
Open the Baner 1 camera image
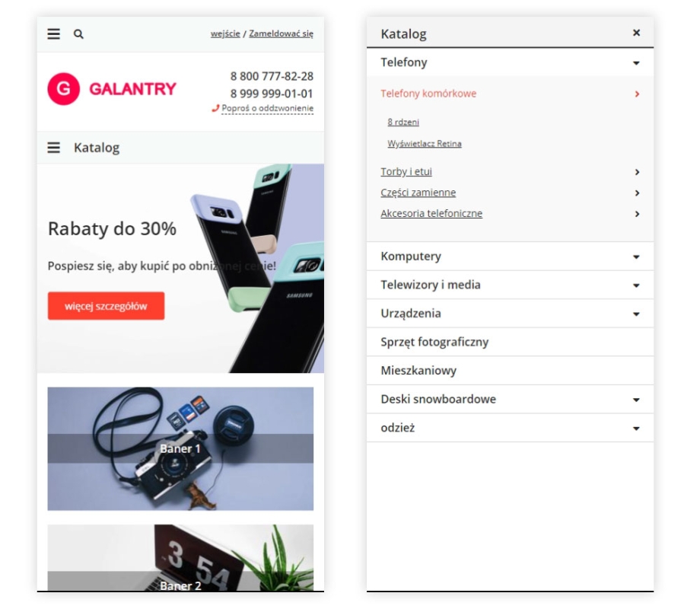(x=180, y=448)
